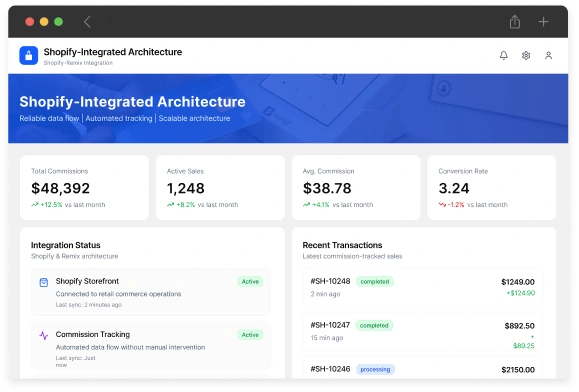
Task: Open the share icon in title bar
Action: pos(515,22)
